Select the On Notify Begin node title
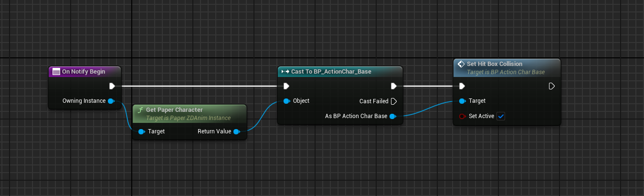This screenshot has width=644, height=196. click(84, 72)
